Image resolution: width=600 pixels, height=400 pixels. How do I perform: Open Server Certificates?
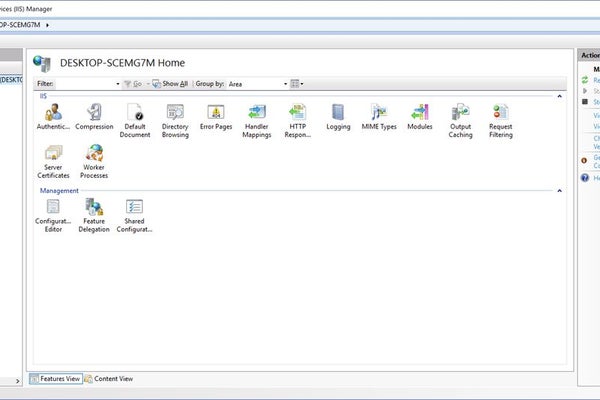[x=53, y=162]
